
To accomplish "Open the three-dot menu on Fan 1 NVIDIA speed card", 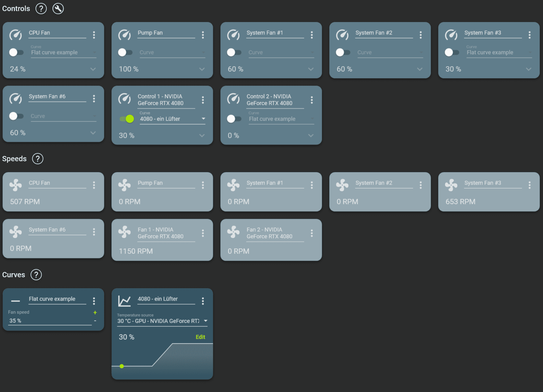I will click(x=203, y=233).
